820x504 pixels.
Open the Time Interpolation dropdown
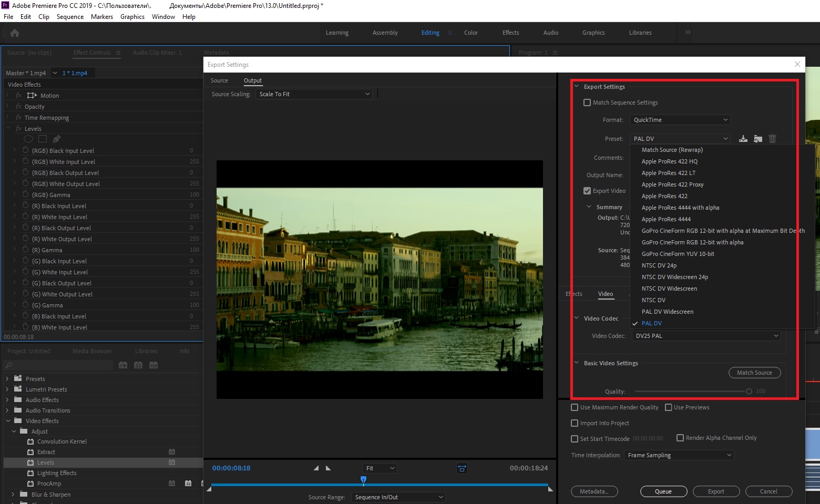click(679, 455)
